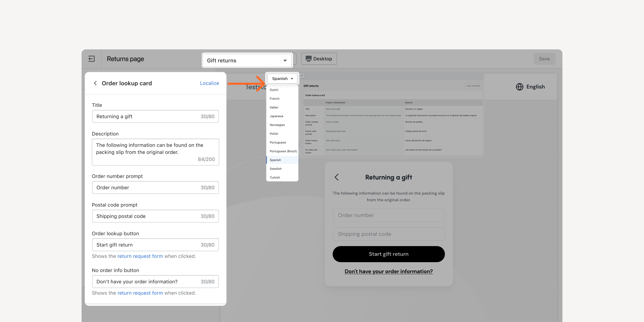
Task: Click the Title field with Returning a gift
Action: coord(155,117)
